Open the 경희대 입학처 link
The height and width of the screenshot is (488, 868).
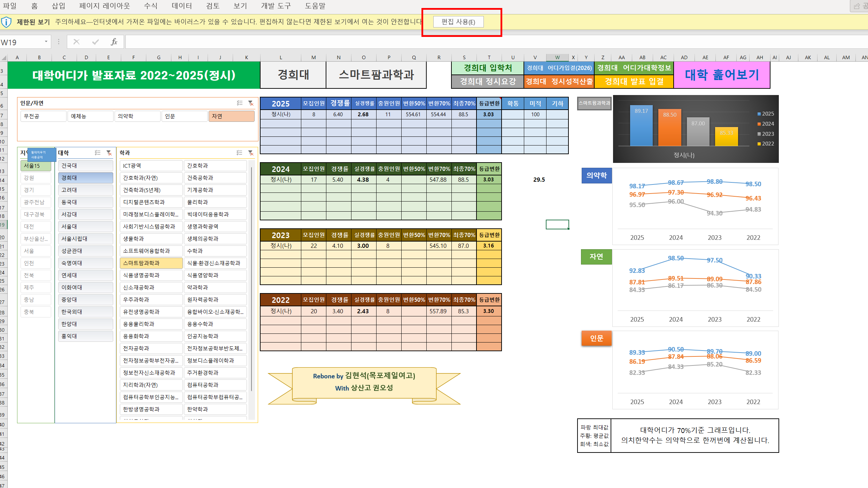487,68
